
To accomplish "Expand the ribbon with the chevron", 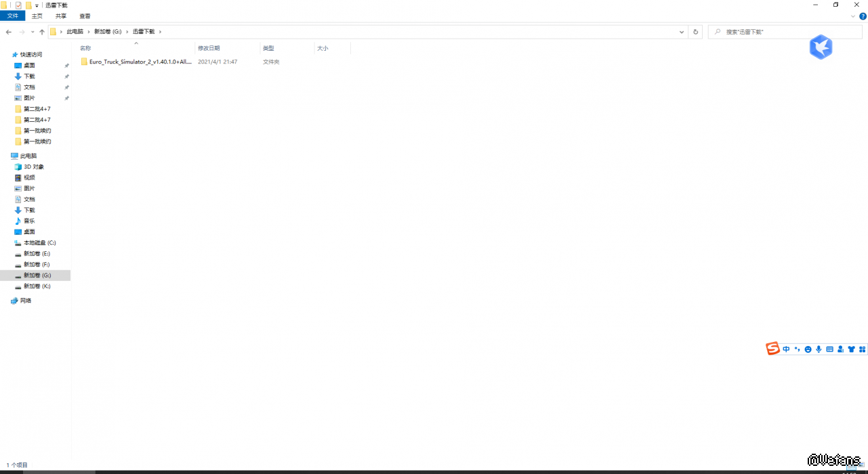I will [853, 16].
